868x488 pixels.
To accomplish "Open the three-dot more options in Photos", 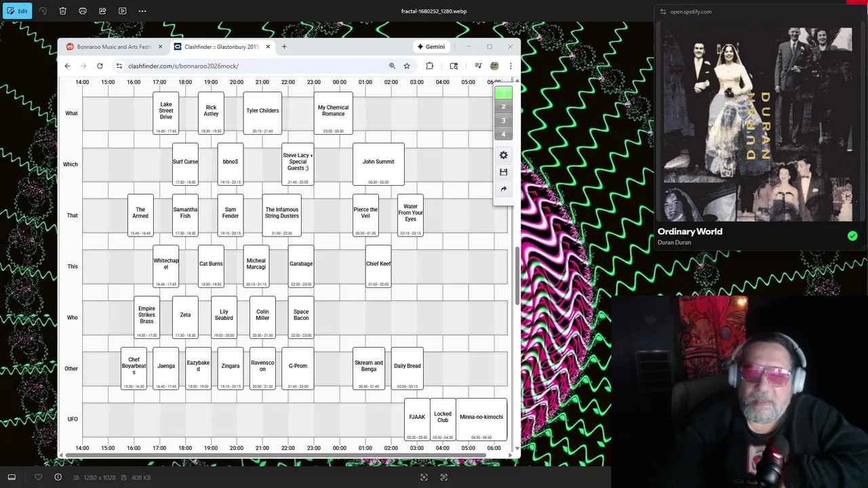I will click(x=142, y=11).
